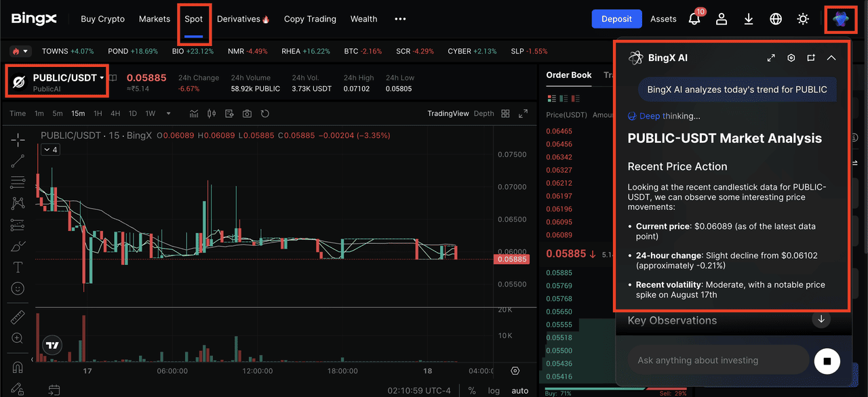Open the candlestick chart type icon
Screen dimensions: 868x397
212,113
